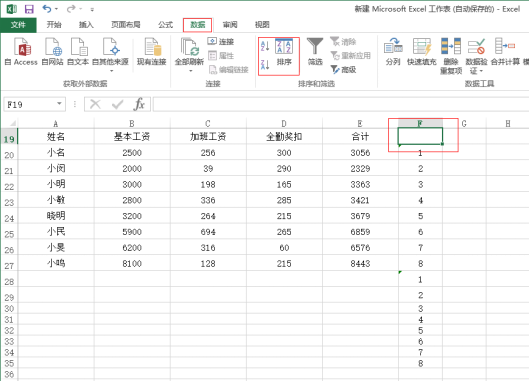530x382 pixels.
Task: Click the Excel logo icon in title bar
Action: pyautogui.click(x=11, y=9)
